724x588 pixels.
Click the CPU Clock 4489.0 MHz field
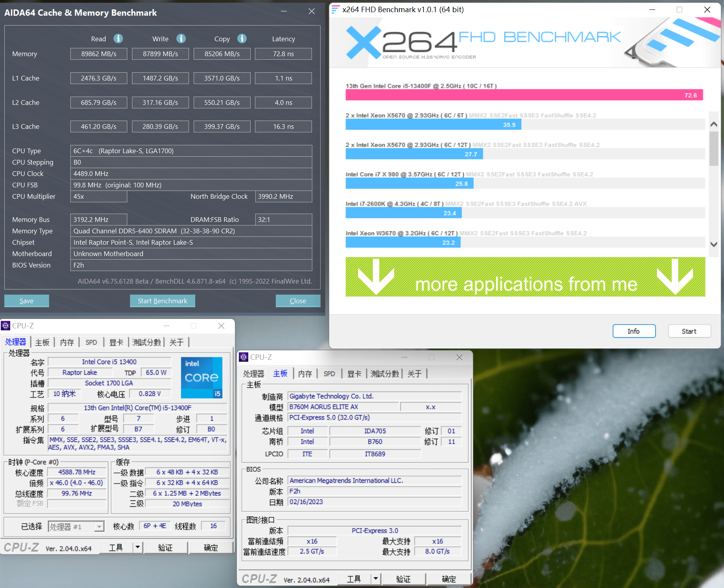pos(191,174)
